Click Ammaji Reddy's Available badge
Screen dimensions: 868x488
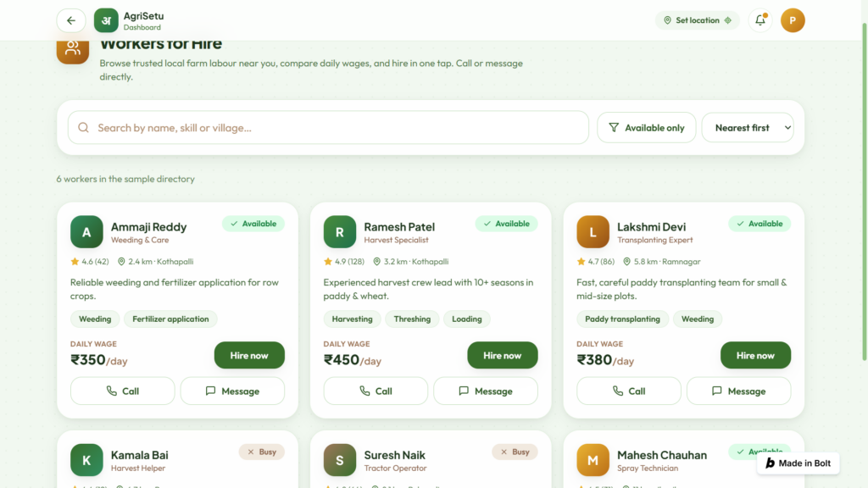[x=253, y=224]
